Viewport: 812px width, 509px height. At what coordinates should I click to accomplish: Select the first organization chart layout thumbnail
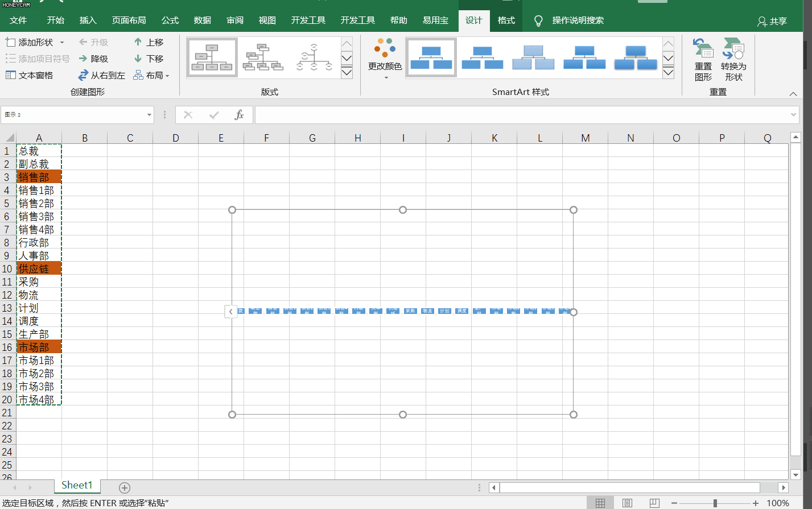tap(212, 57)
